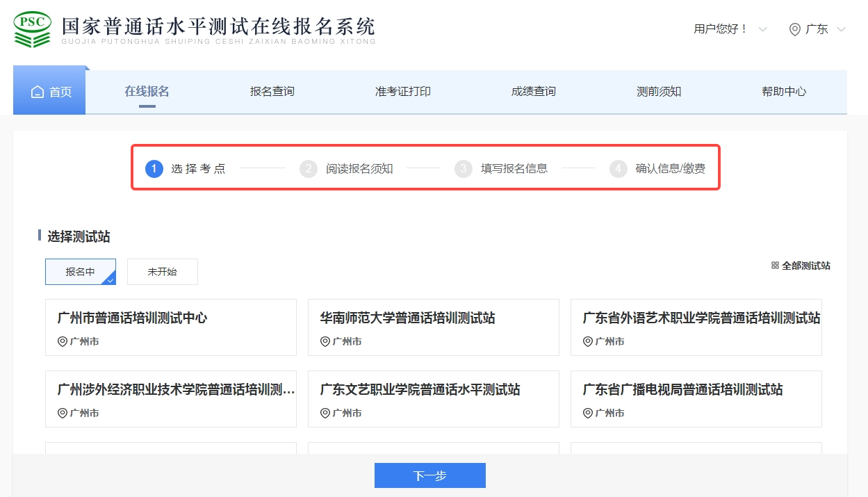Select the 广东文艺职业学院普通话水平测试站 card
Screen dimensions: 868x497
click(434, 399)
